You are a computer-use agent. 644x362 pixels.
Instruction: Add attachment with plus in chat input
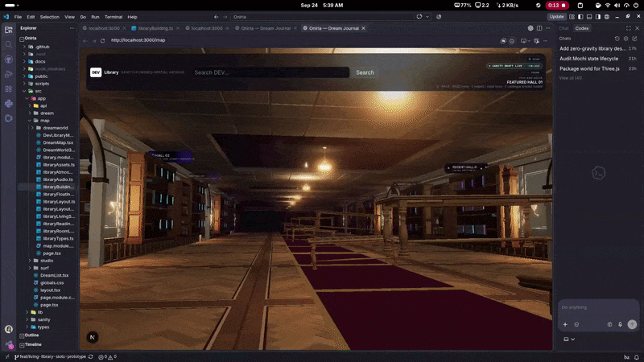tap(565, 324)
